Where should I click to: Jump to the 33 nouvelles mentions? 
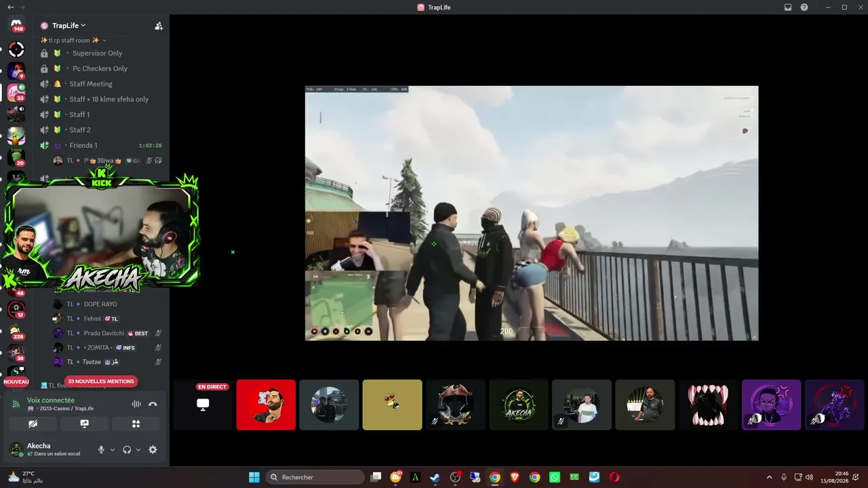(101, 382)
